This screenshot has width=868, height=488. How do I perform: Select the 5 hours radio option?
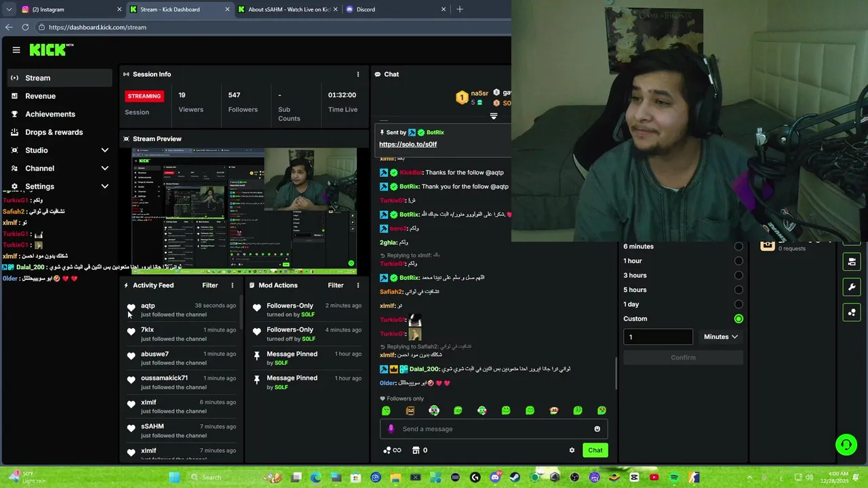point(738,290)
